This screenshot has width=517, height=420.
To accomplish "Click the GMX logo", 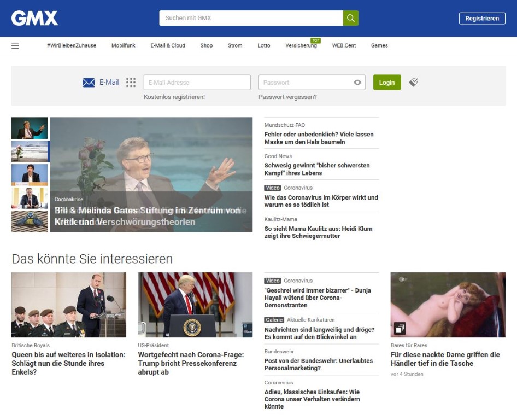I will (x=34, y=18).
